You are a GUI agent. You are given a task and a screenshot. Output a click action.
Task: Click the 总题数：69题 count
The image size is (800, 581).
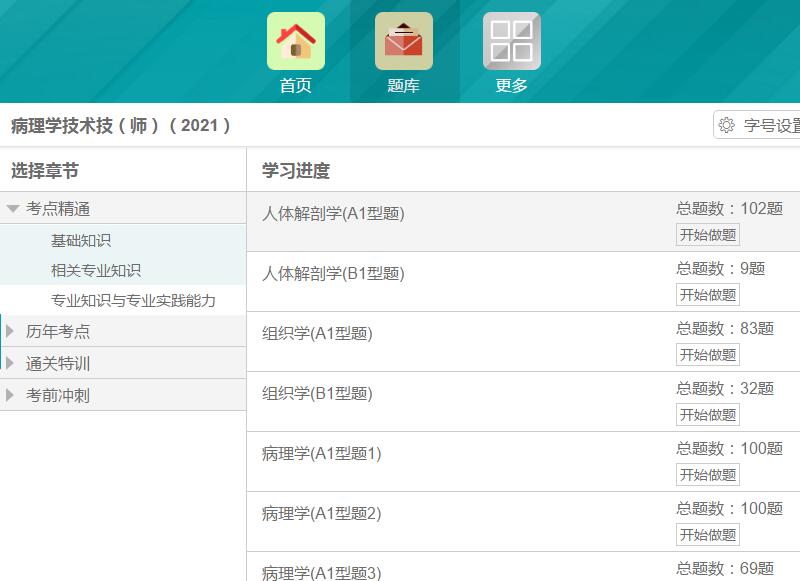click(725, 568)
